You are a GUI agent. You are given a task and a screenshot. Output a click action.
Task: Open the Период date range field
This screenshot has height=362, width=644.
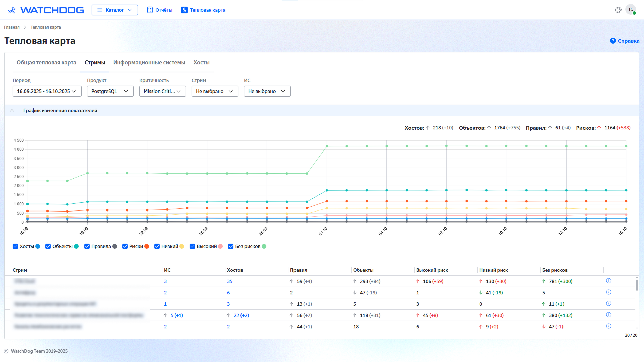pyautogui.click(x=47, y=91)
